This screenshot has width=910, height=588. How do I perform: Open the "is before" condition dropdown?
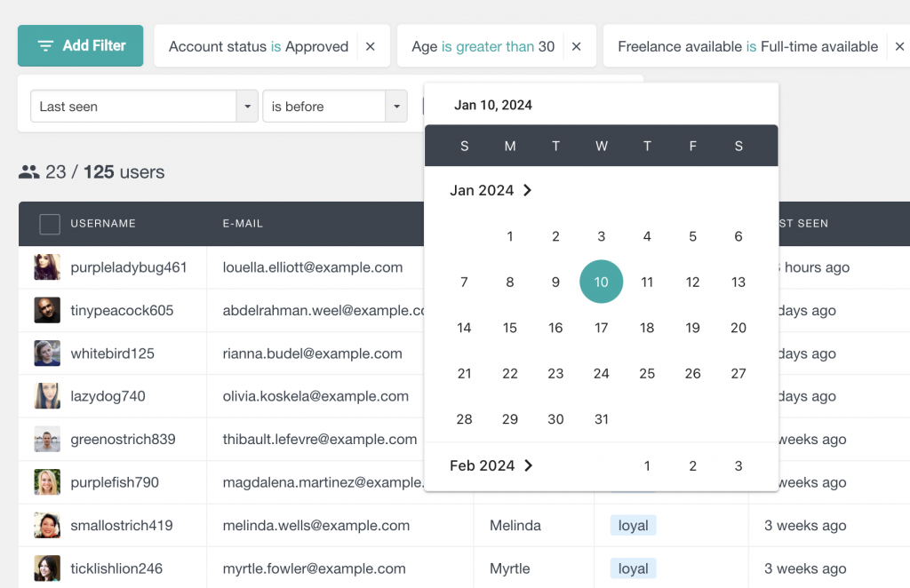[396, 105]
